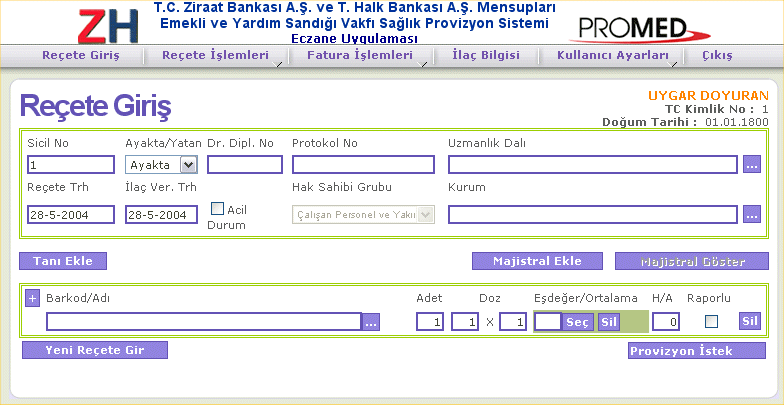Image resolution: width=784 pixels, height=405 pixels.
Task: Focus the first Doz input field
Action: pos(465,322)
